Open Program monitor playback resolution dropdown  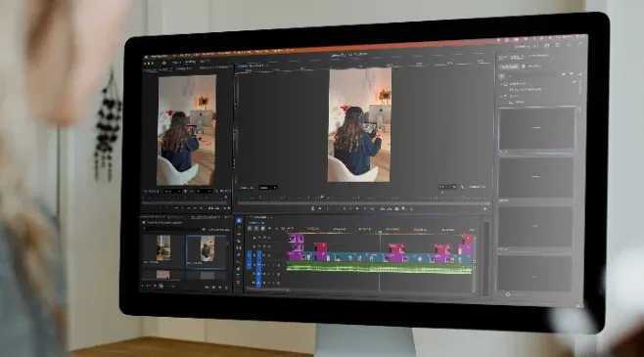[x=447, y=187]
